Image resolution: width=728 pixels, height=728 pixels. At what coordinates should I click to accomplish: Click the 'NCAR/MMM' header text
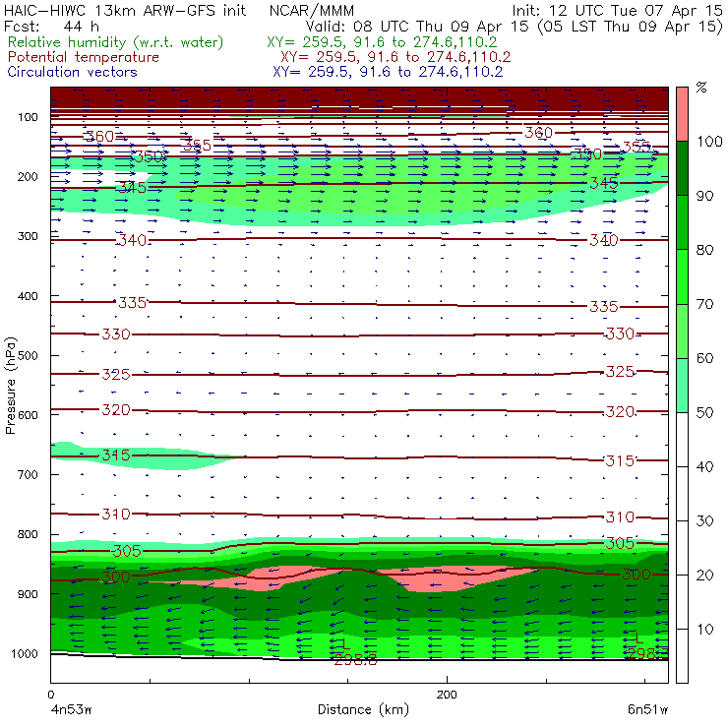pyautogui.click(x=312, y=10)
